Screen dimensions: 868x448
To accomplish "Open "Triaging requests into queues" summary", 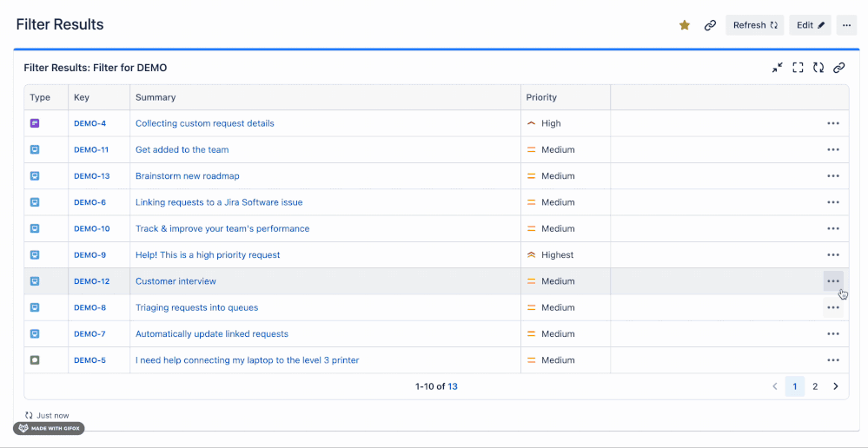I will coord(197,307).
